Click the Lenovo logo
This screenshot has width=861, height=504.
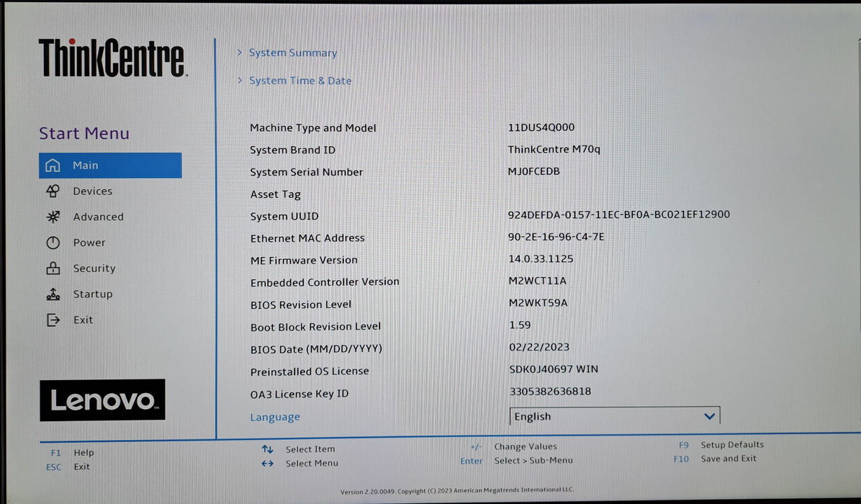tap(102, 400)
